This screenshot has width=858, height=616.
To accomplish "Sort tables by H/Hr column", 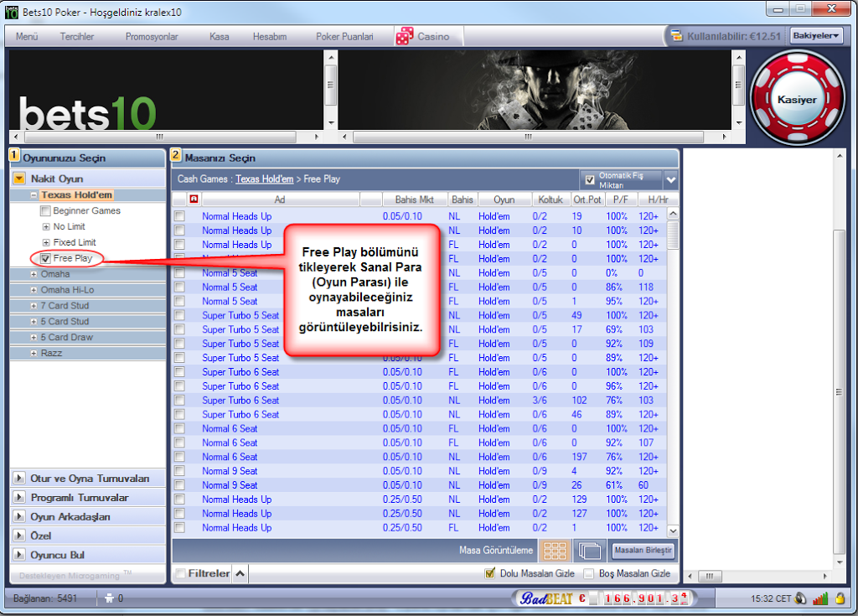I will 658,199.
